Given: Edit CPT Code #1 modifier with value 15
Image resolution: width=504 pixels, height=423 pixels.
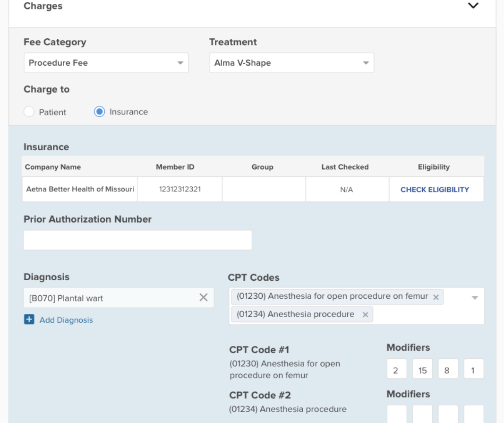Looking at the screenshot, I should tap(422, 369).
